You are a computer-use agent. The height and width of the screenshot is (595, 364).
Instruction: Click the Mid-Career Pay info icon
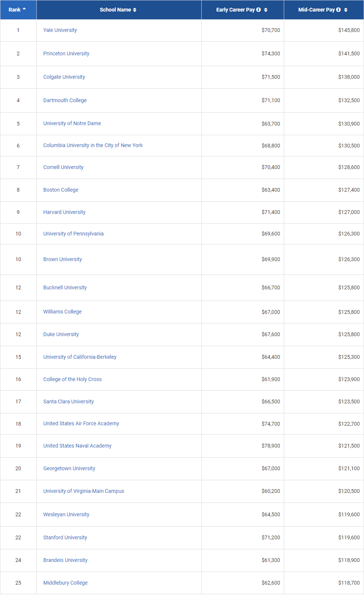[338, 10]
